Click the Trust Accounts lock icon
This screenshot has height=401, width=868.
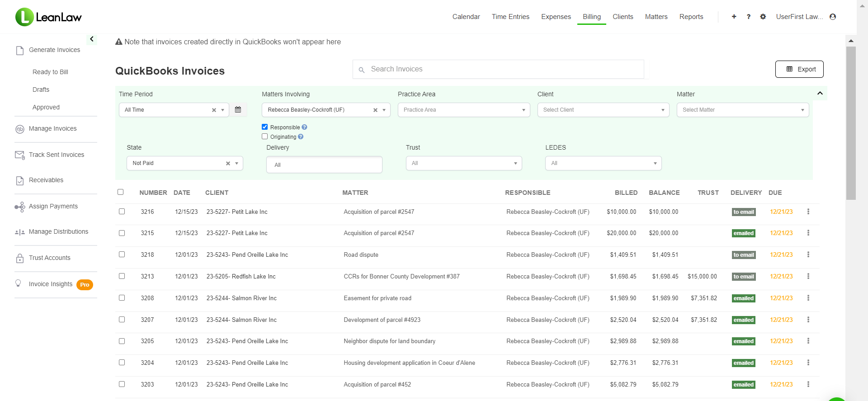[x=20, y=258]
